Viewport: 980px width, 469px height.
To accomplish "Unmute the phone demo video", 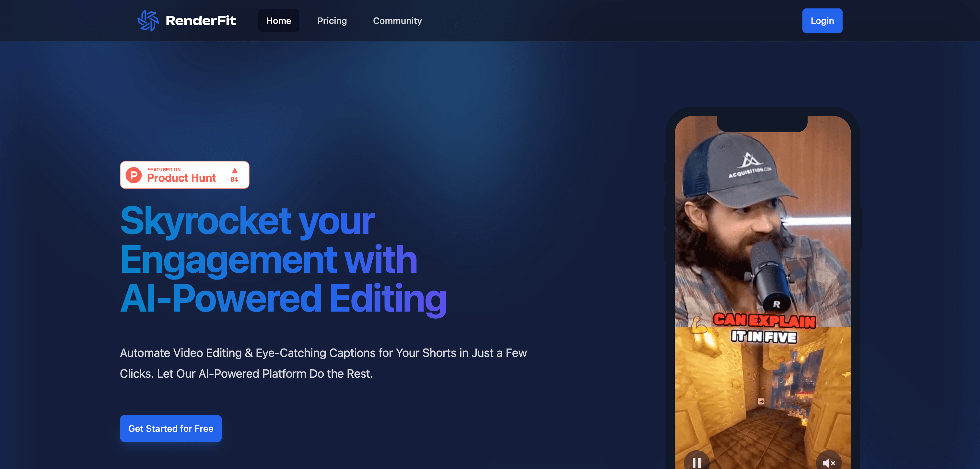I will (x=829, y=462).
